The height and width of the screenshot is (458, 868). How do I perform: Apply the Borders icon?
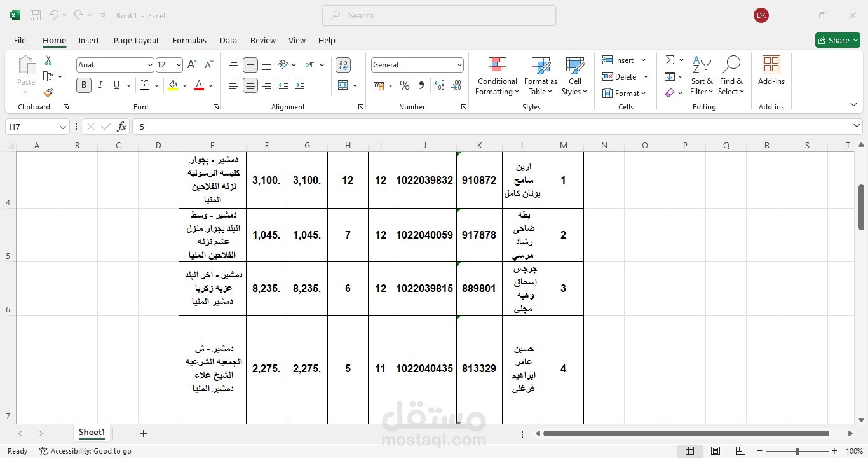[x=145, y=85]
